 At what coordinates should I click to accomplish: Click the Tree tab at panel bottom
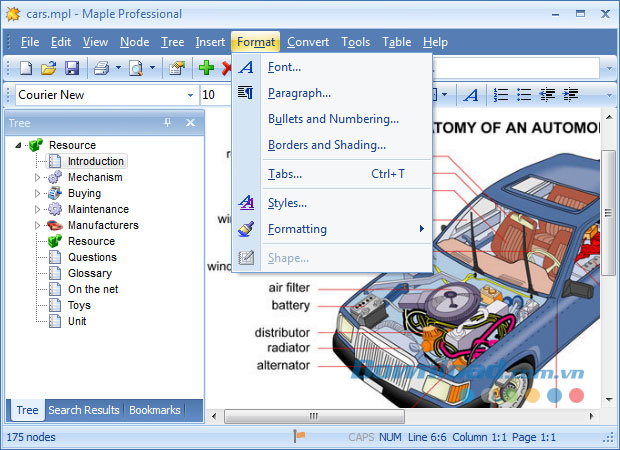(x=27, y=410)
